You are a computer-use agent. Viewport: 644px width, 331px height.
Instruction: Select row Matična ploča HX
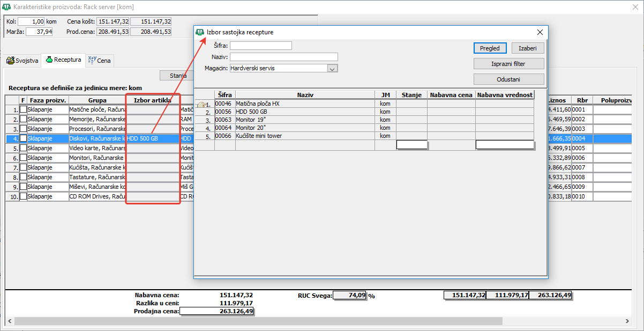coord(364,104)
